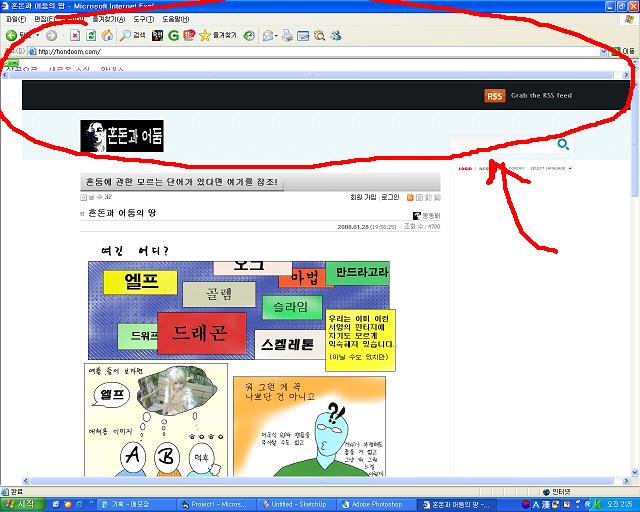The image size is (640, 512).
Task: Print the page with printer icon
Action: pos(287,36)
